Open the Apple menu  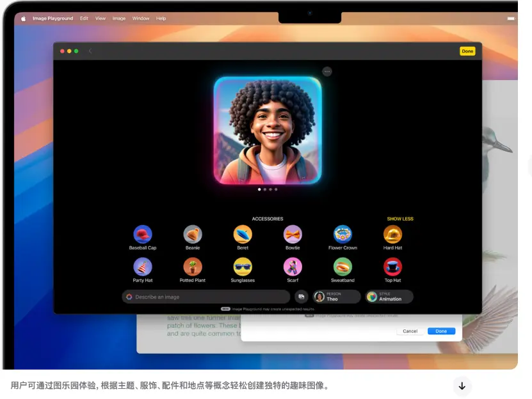click(x=24, y=19)
